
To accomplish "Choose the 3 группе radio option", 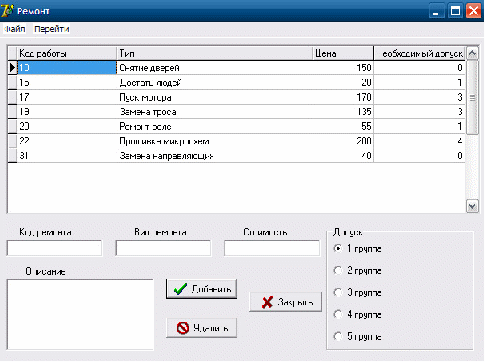I will [338, 292].
